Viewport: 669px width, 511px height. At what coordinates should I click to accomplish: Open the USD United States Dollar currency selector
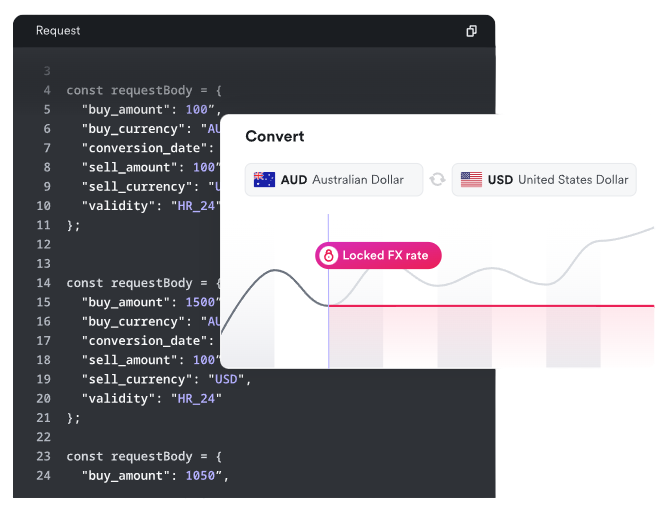(543, 180)
